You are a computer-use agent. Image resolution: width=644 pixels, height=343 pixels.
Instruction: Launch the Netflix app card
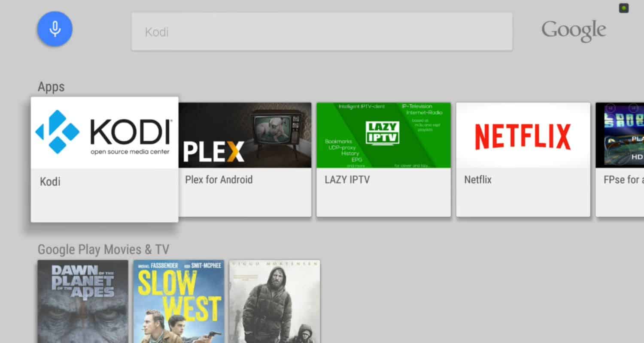[523, 159]
